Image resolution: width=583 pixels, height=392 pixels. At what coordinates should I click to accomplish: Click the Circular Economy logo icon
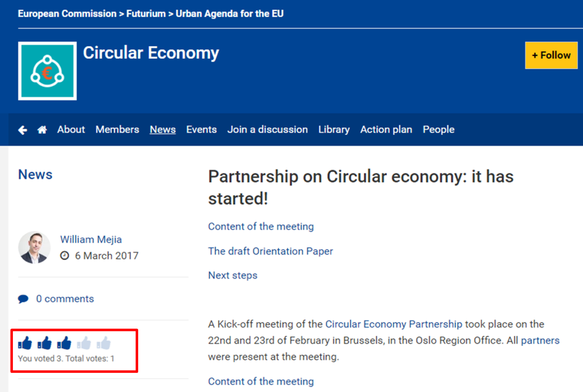pos(47,71)
